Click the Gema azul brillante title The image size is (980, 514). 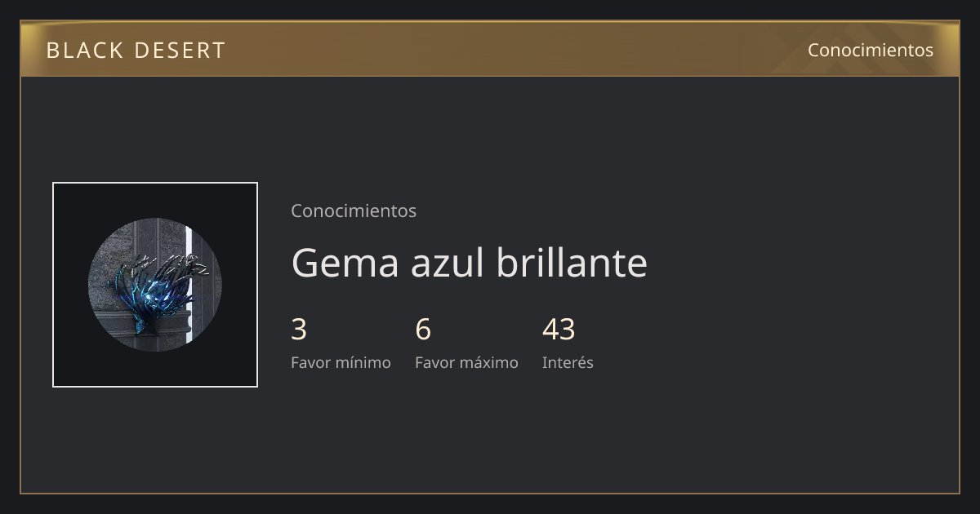[469, 263]
